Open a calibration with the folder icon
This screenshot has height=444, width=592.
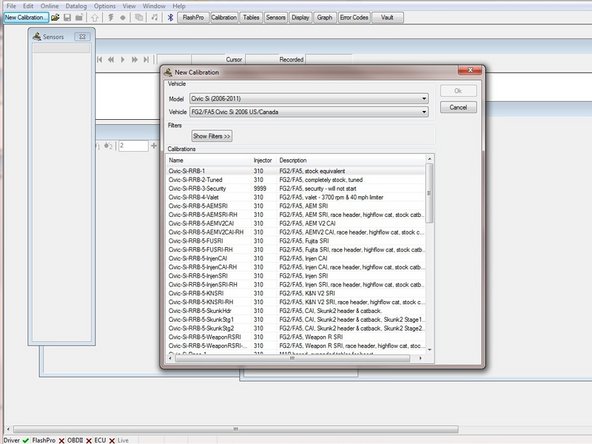[56, 18]
